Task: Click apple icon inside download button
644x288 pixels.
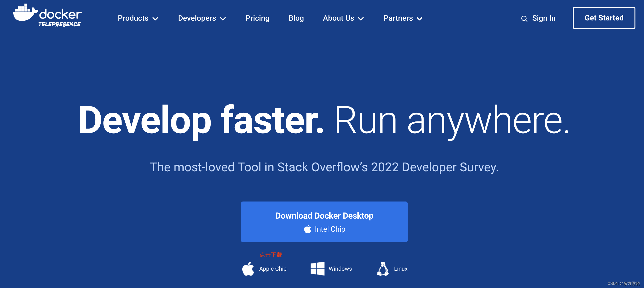Action: tap(307, 229)
